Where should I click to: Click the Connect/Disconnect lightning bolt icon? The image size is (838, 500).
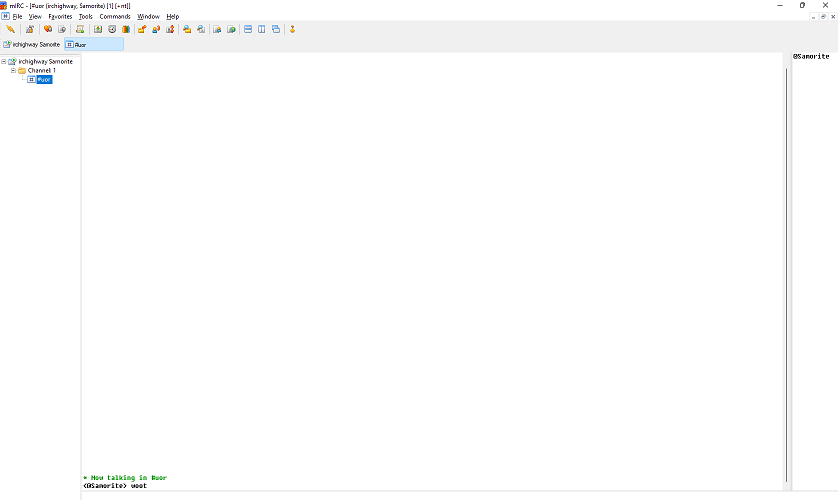tap(10, 29)
